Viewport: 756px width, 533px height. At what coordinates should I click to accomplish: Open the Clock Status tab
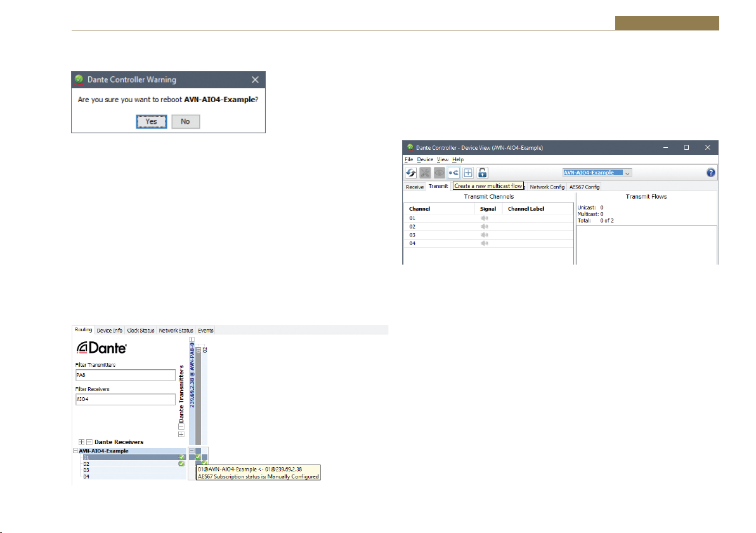pos(141,331)
